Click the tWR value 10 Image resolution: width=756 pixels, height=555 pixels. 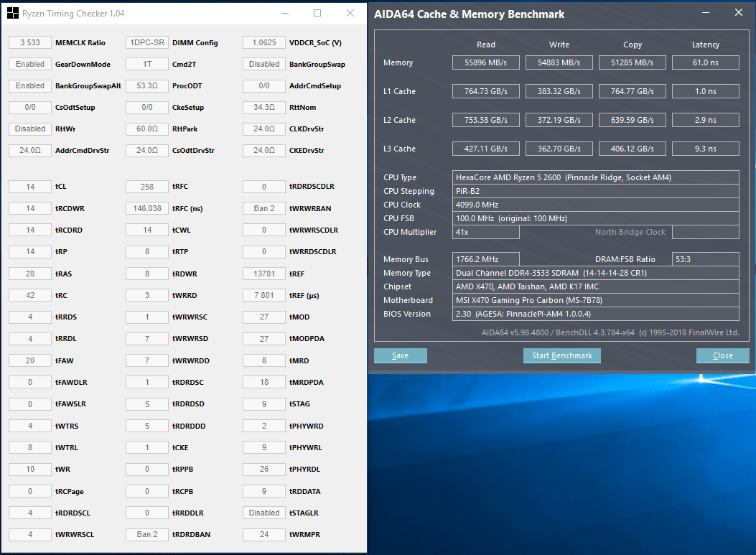coord(30,469)
